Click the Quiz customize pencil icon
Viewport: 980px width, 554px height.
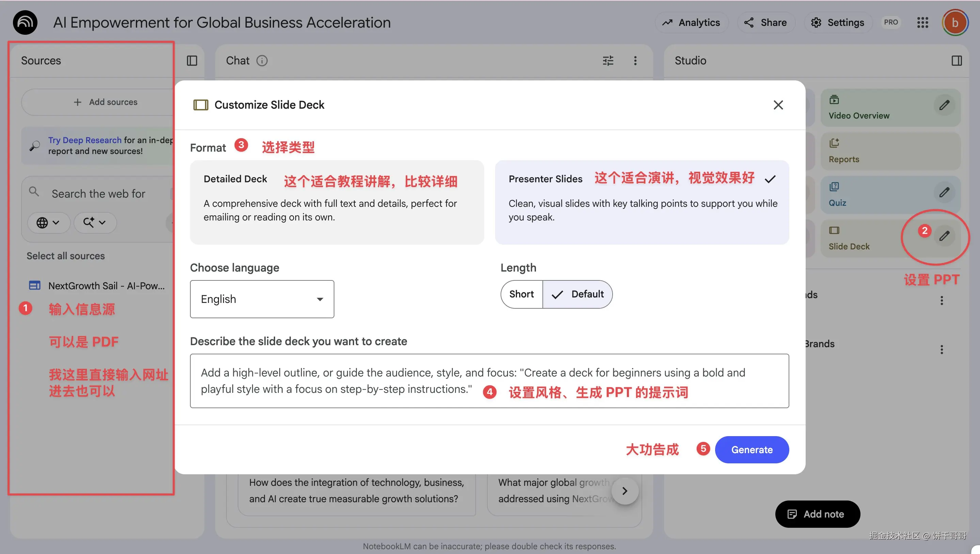944,192
